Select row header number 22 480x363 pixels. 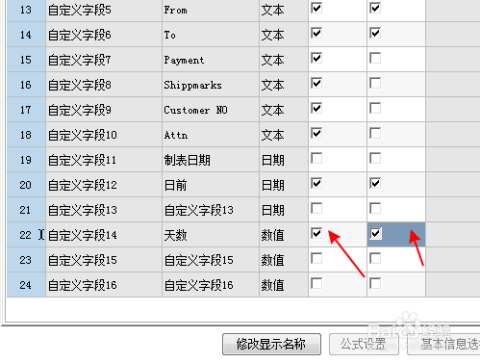(26, 235)
